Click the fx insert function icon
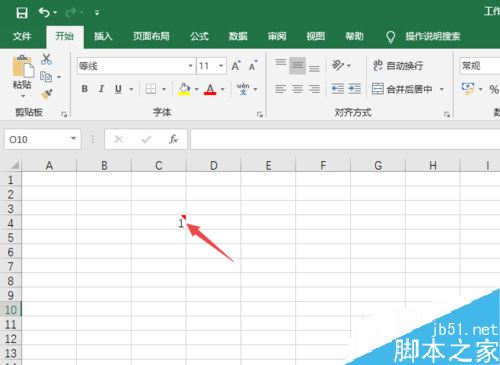500x365 pixels. click(x=173, y=139)
